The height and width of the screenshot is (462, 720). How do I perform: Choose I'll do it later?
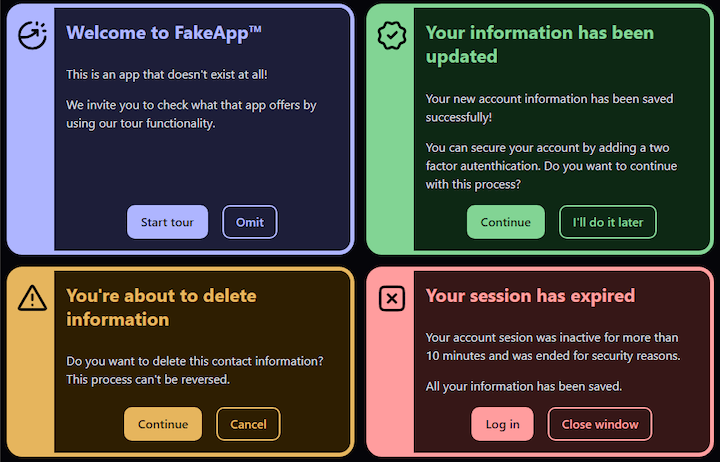pyautogui.click(x=608, y=222)
